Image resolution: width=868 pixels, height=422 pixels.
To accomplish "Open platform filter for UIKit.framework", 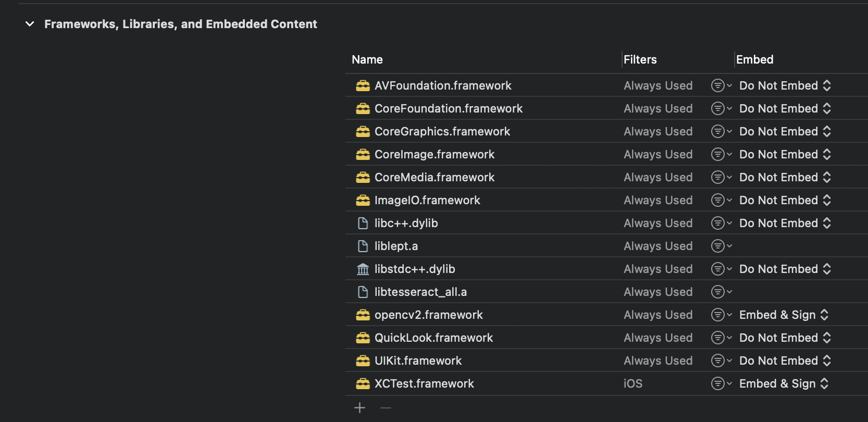I will tap(722, 361).
